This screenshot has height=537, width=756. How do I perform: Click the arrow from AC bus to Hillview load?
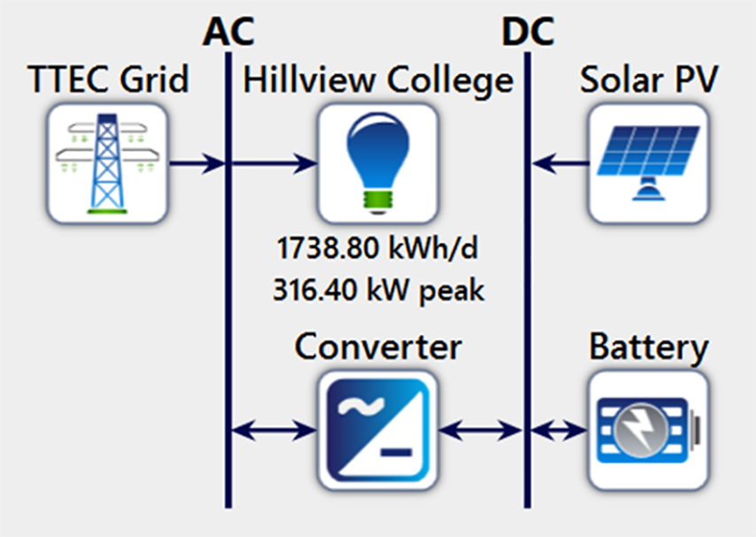pyautogui.click(x=275, y=164)
